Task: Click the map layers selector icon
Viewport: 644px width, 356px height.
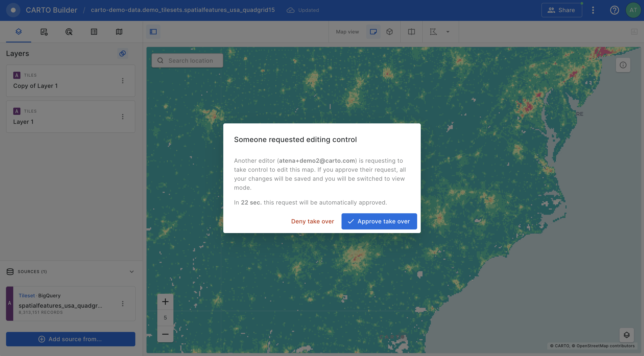Action: click(626, 335)
